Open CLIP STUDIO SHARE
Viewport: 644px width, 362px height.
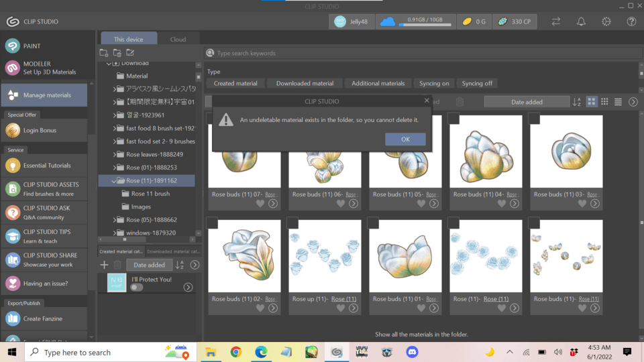44,260
